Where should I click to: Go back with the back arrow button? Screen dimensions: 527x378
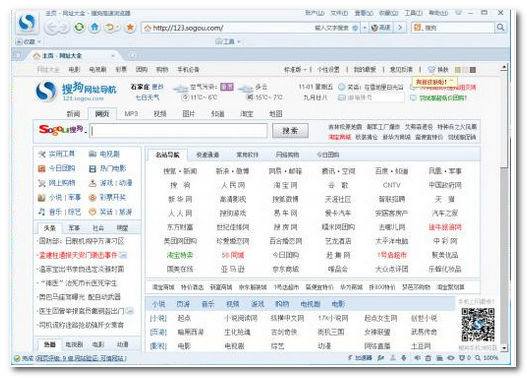click(51, 28)
